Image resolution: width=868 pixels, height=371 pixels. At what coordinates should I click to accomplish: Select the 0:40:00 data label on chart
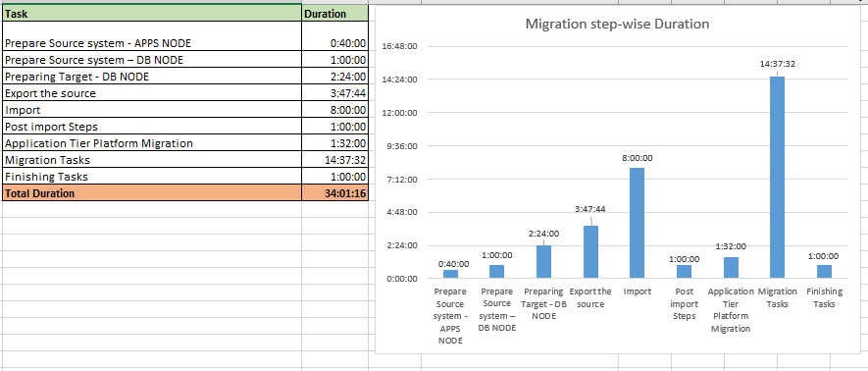click(x=453, y=265)
